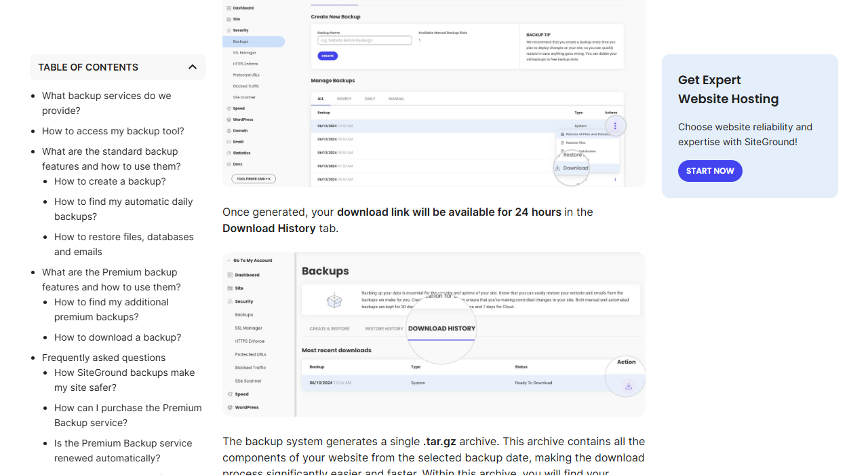Click the START NOW button
The image size is (868, 475).
tap(710, 171)
